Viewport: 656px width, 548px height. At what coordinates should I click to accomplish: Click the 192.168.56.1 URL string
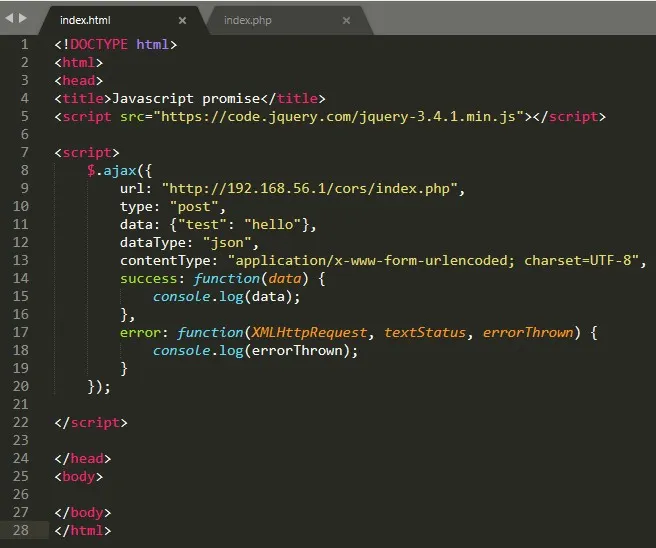point(310,189)
